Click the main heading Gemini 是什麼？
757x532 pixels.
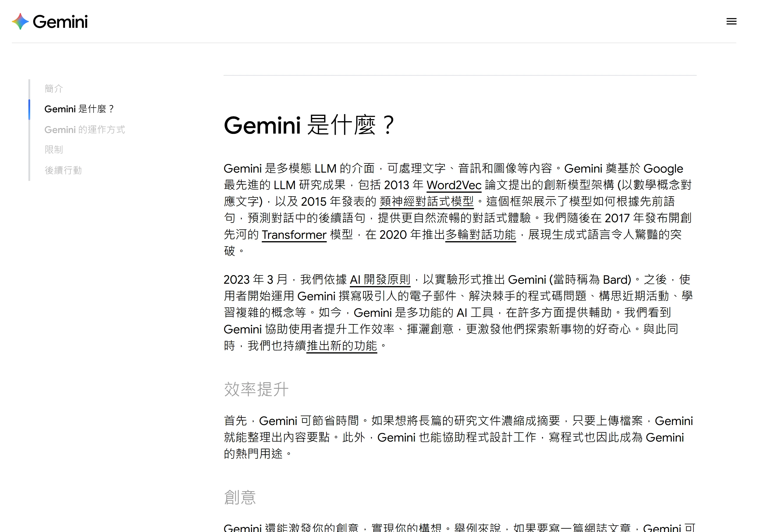tap(309, 125)
